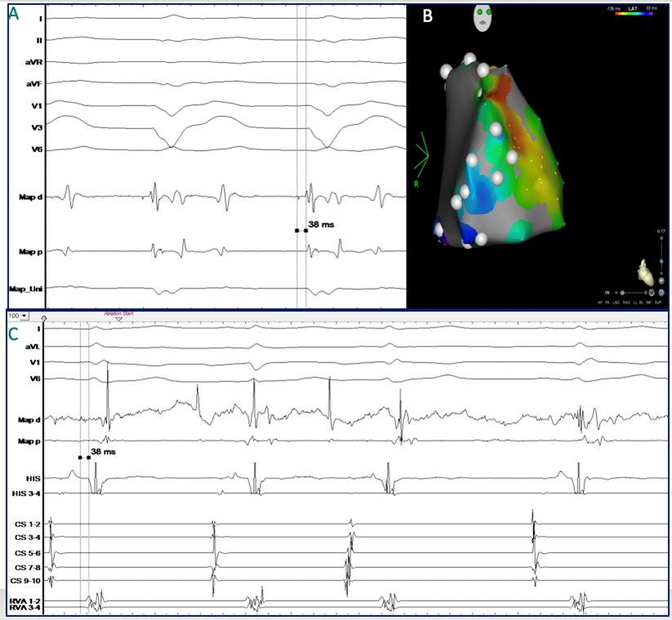Click the round icon above the SUP label

[x=661, y=292]
